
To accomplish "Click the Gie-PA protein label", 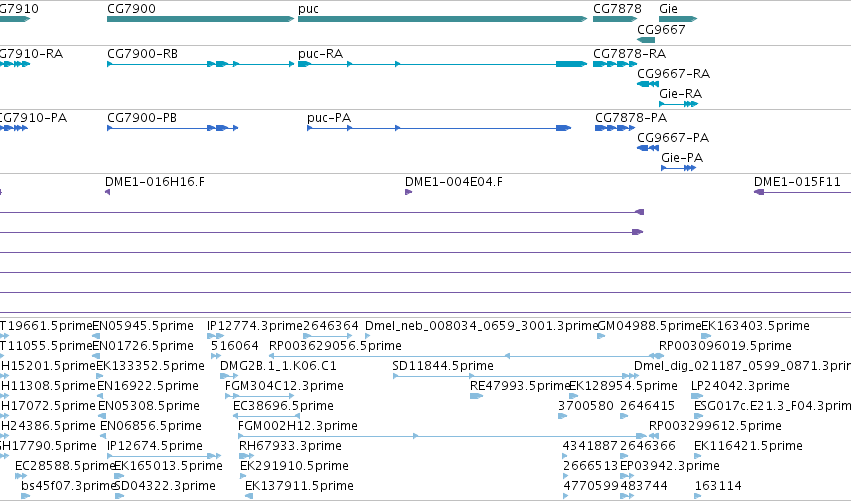I will (682, 158).
